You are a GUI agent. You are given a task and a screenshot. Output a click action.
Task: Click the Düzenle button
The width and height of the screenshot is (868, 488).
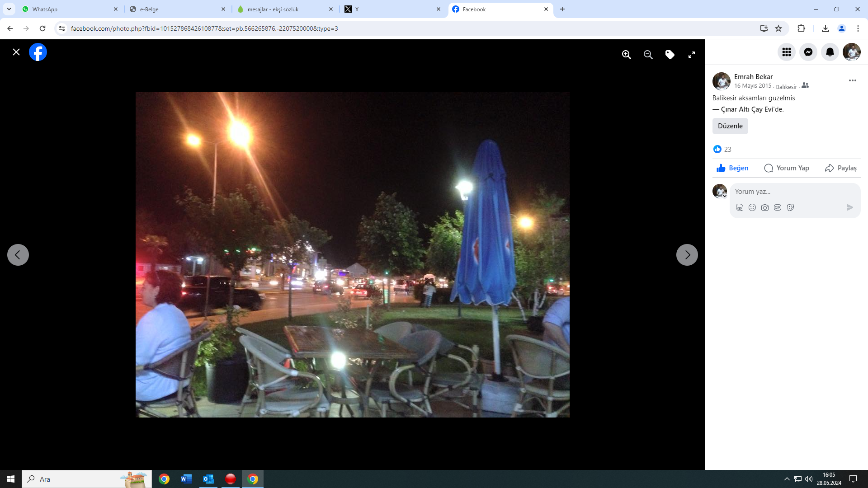(730, 126)
